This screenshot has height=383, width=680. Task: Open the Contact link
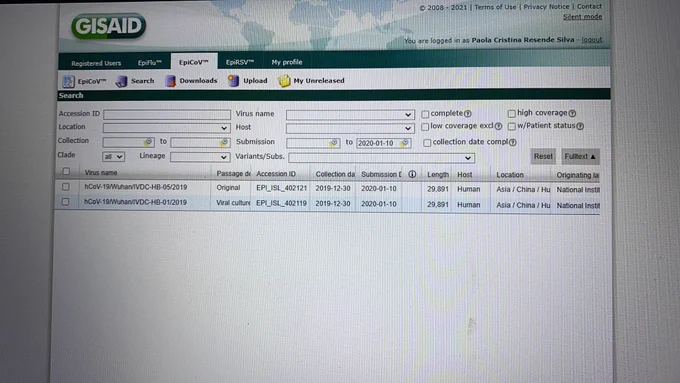point(589,7)
